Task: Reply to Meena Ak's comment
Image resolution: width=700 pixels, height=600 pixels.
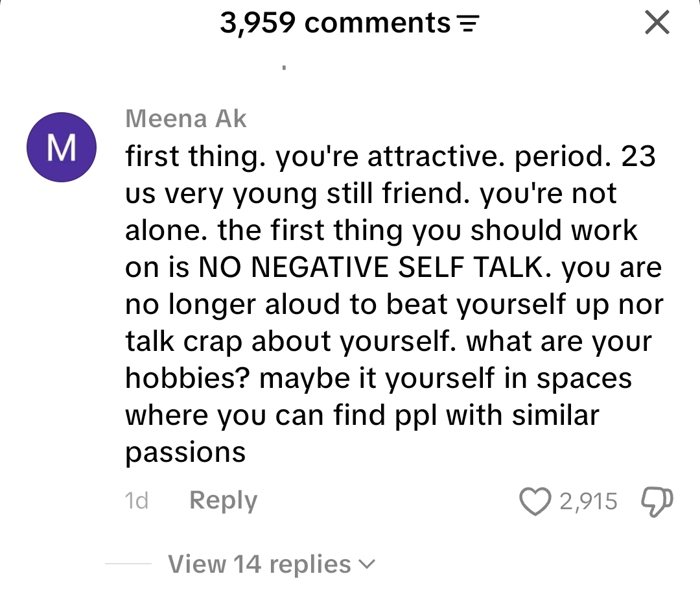Action: click(x=223, y=500)
